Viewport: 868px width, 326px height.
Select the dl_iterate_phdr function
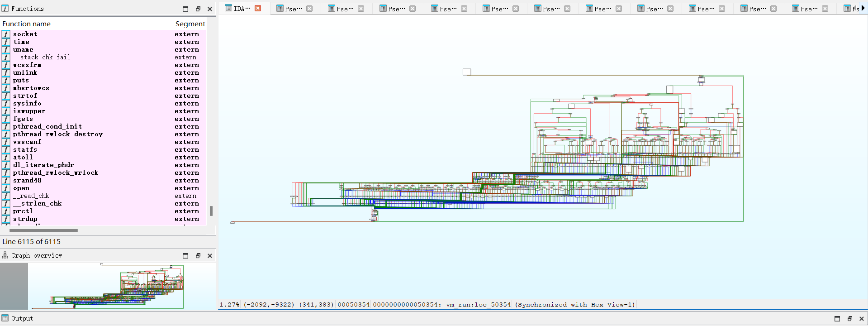point(104,165)
